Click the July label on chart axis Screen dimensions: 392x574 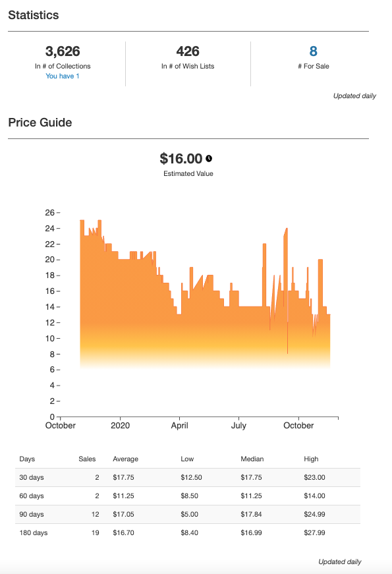point(238,425)
